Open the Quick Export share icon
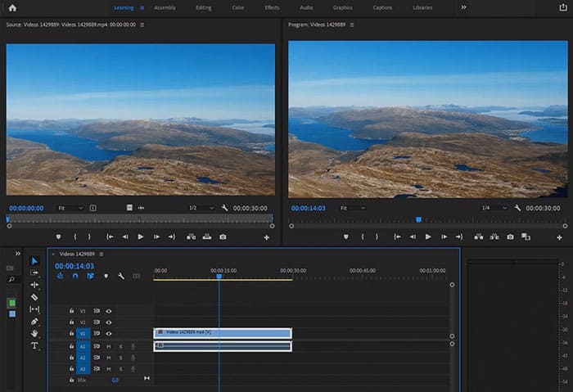Screen dimensions: 573x392 [563, 7]
